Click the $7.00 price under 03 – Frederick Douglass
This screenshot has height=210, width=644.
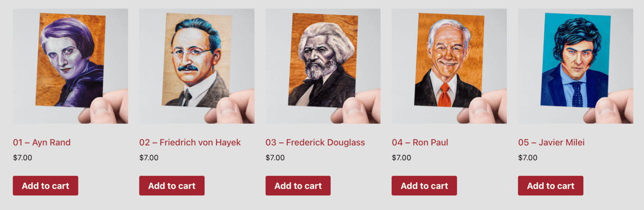click(275, 158)
